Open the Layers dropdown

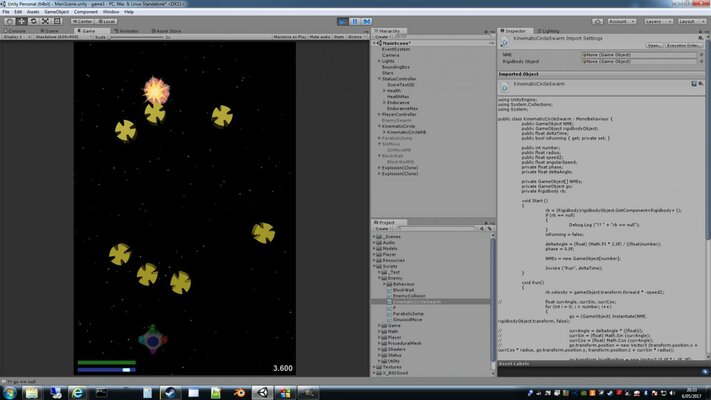pyautogui.click(x=656, y=20)
